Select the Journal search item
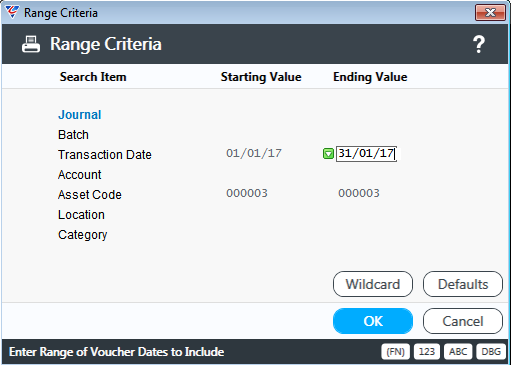Viewport: 511px width, 365px height. (80, 115)
